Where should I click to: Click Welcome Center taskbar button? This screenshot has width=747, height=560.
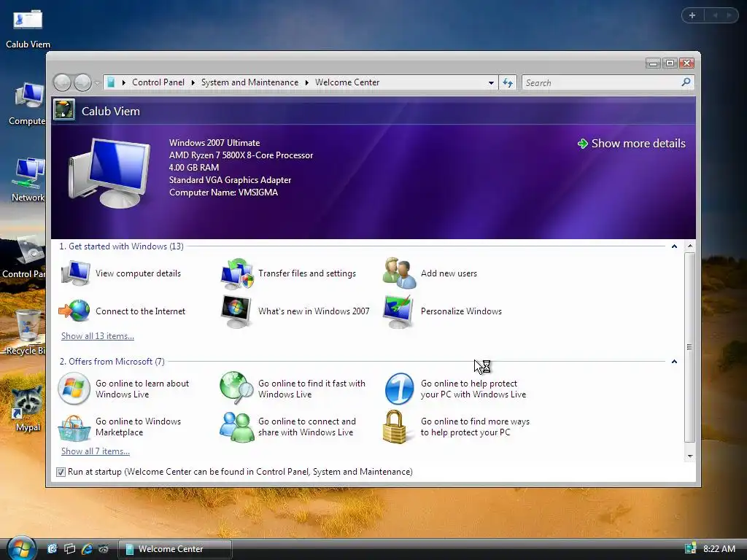click(x=175, y=549)
